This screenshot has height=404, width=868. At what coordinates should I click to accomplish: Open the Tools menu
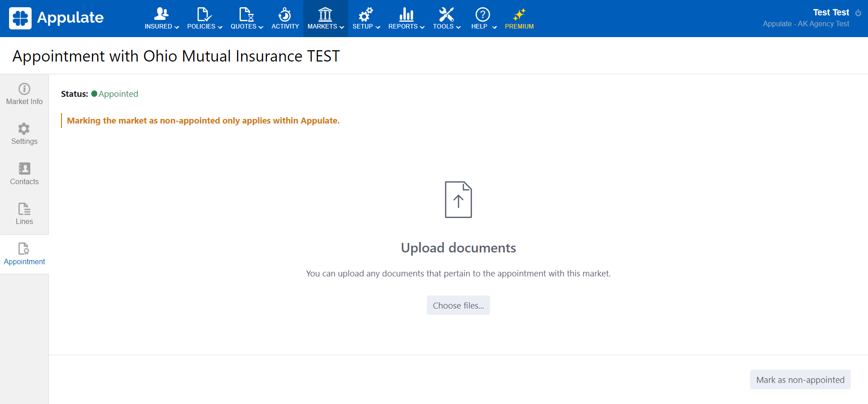click(446, 19)
